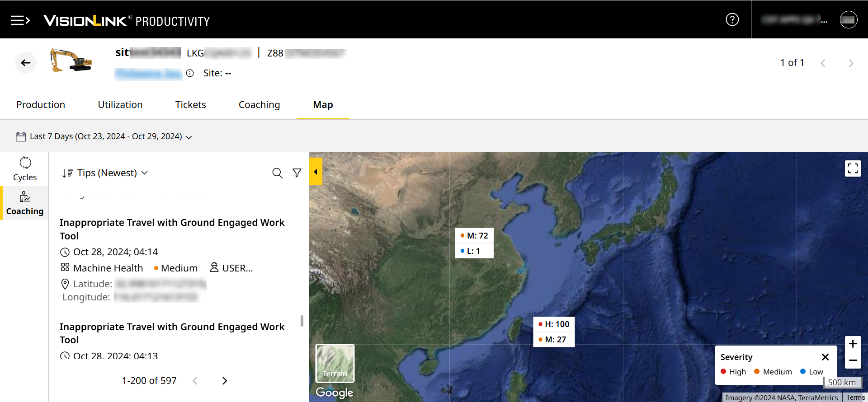Close the Severity legend

tap(825, 357)
